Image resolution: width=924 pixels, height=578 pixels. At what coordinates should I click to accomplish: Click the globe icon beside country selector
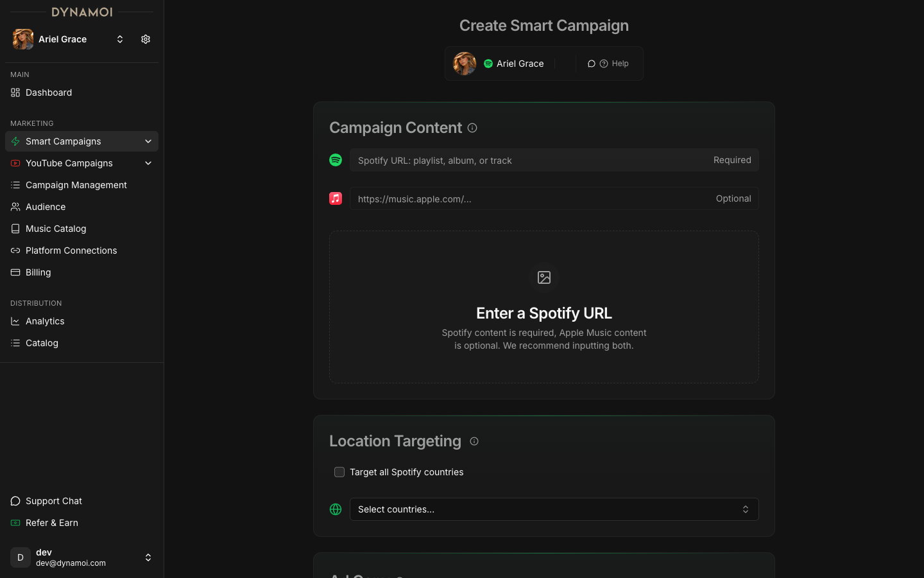coord(336,509)
